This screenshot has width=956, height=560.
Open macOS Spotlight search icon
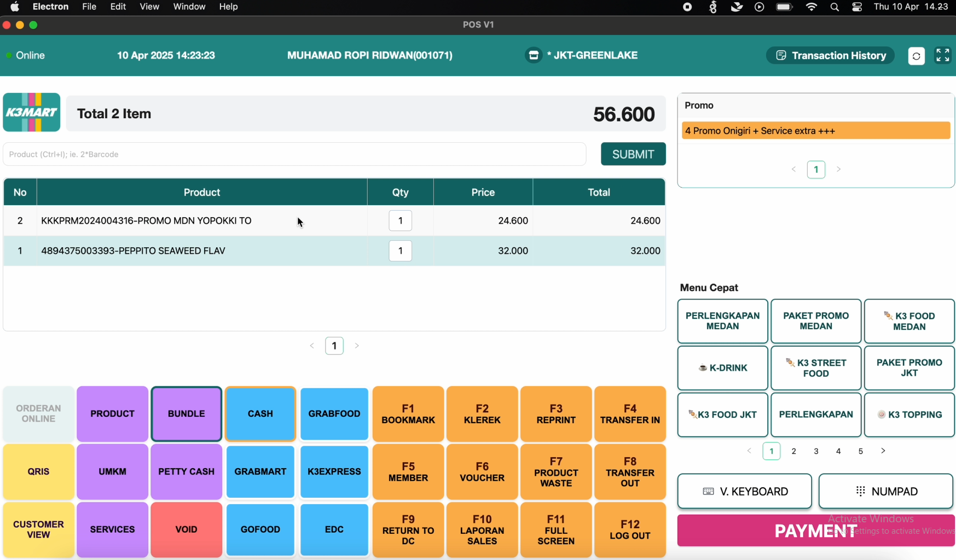click(x=835, y=7)
